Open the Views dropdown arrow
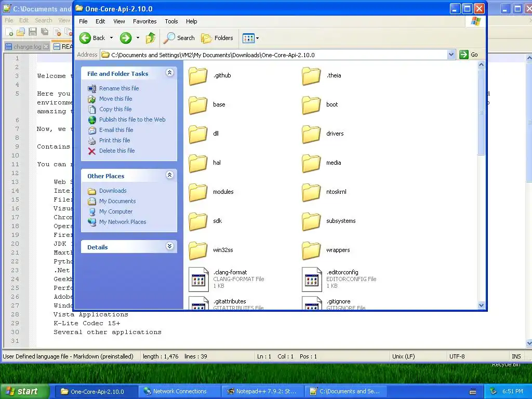 (258, 38)
